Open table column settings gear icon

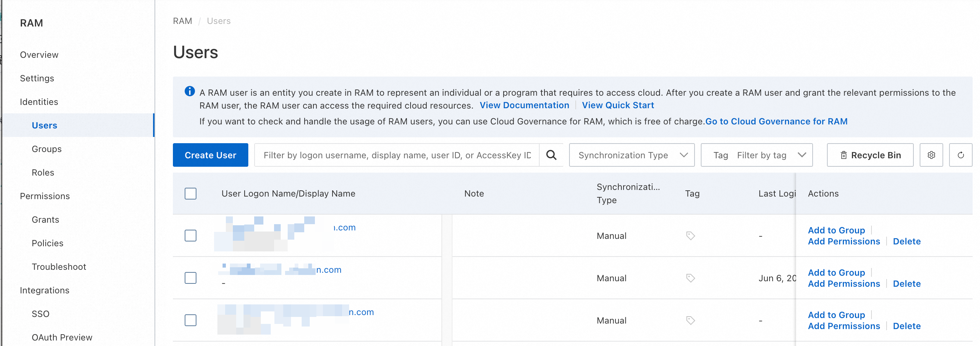(931, 155)
